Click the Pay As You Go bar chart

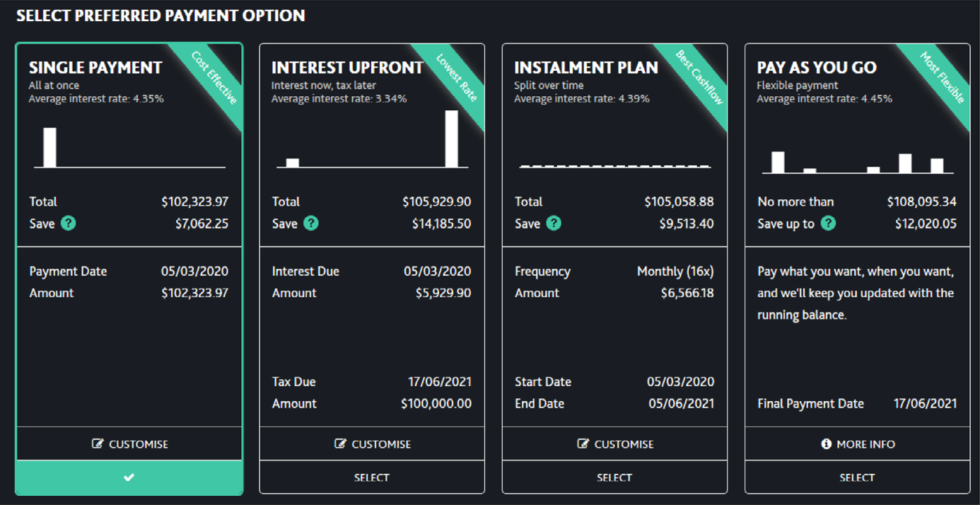858,163
